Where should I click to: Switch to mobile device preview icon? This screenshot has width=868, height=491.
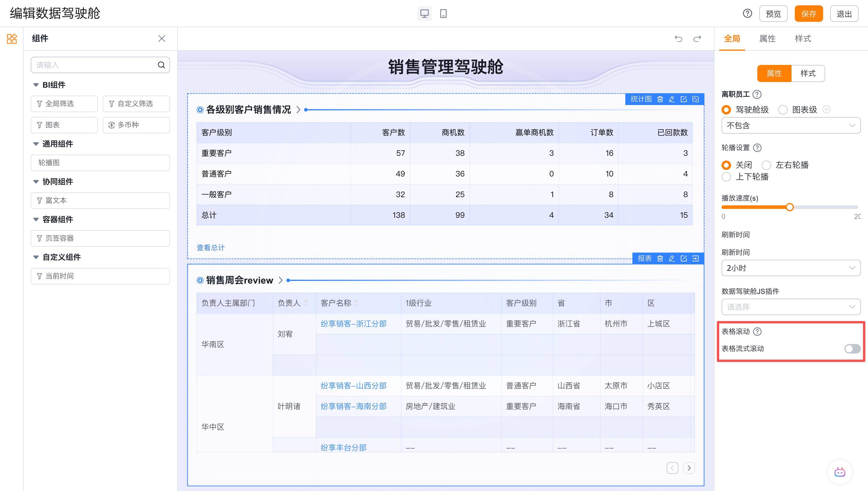point(443,14)
